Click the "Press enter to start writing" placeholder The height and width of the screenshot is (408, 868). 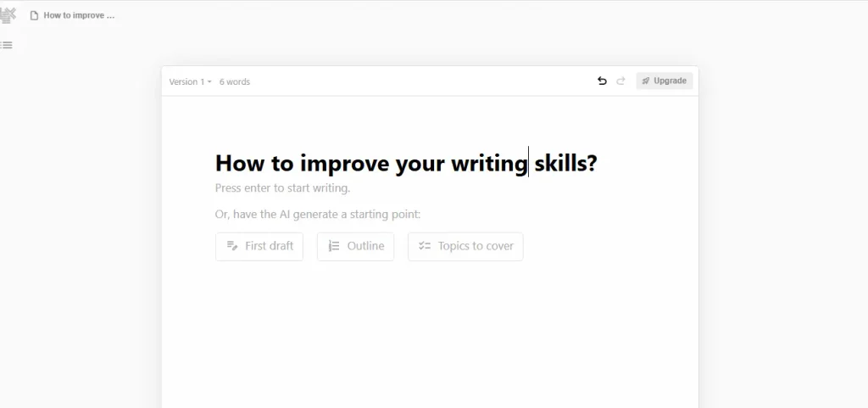coord(282,188)
